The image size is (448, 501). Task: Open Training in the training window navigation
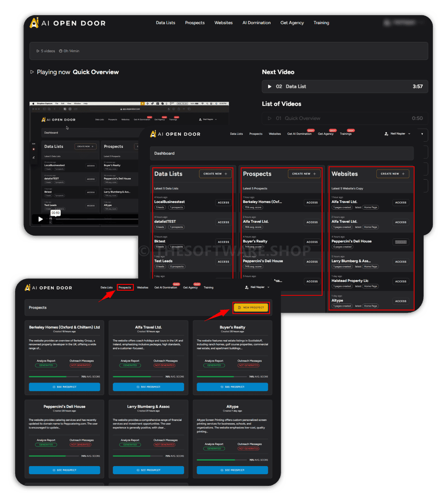321,22
